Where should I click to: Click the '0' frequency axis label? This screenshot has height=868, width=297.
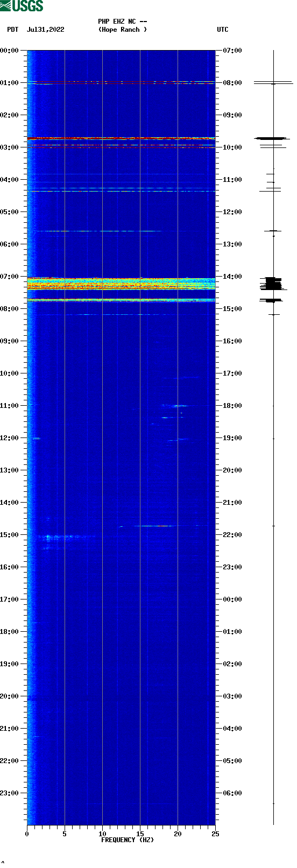[27, 834]
